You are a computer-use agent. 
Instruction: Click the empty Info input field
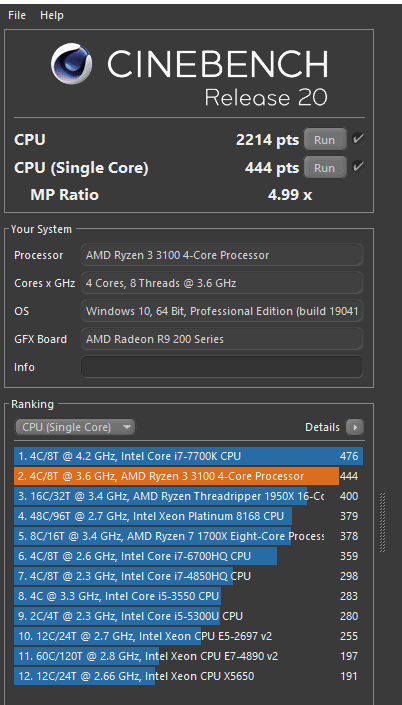tap(222, 367)
